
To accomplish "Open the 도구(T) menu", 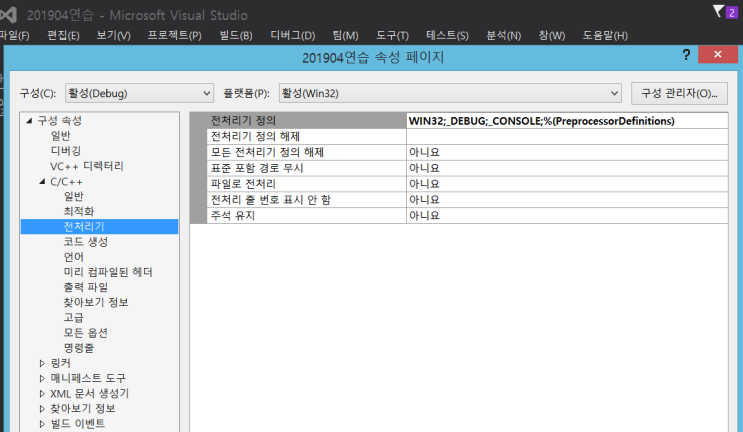I will click(x=392, y=36).
